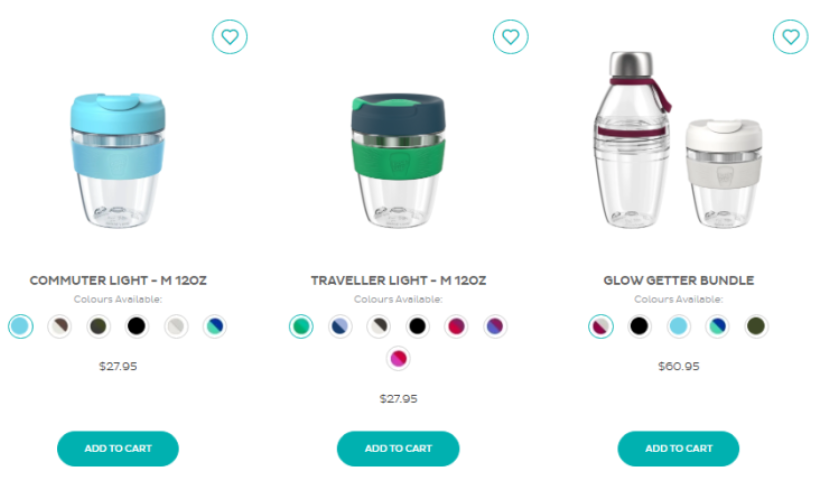This screenshot has width=818, height=483.
Task: Select the black colour for Traveller Light
Action: 417,327
